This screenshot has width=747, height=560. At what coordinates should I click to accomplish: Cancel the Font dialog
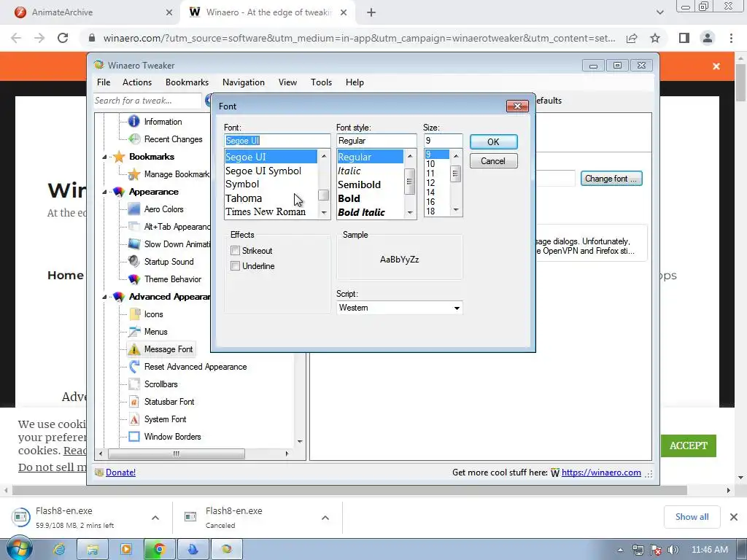[494, 161]
